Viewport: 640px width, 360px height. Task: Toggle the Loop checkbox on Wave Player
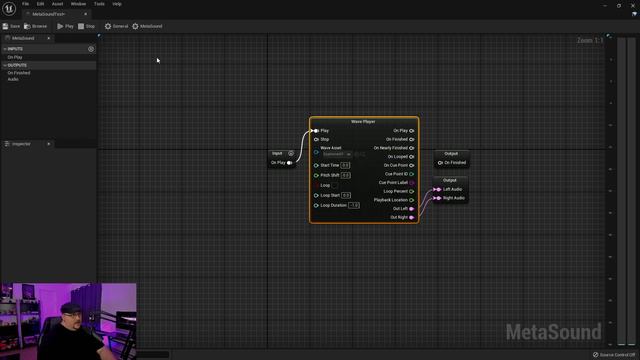click(334, 185)
